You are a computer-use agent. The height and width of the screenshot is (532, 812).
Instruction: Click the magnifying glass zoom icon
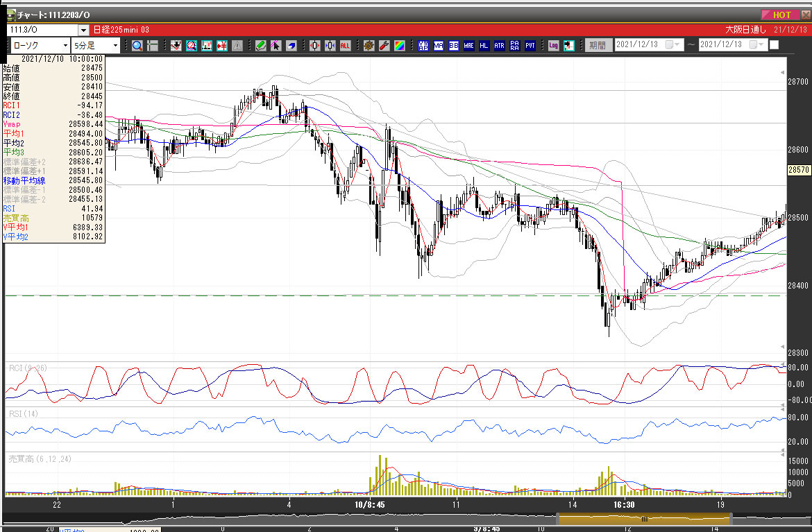[x=137, y=46]
